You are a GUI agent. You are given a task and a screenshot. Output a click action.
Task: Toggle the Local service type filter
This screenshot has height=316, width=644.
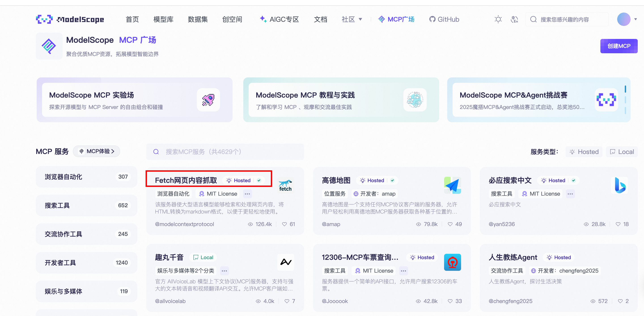622,152
